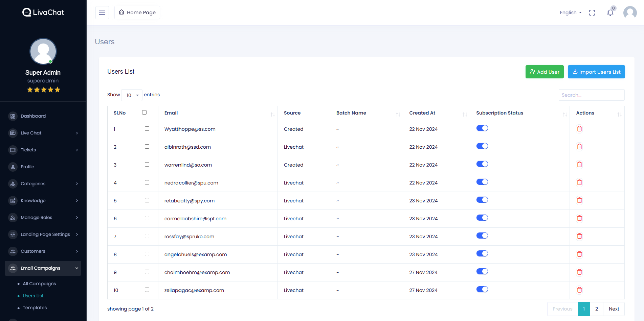Select Templates under Email Campaigns
Image resolution: width=644 pixels, height=321 pixels.
tap(35, 308)
